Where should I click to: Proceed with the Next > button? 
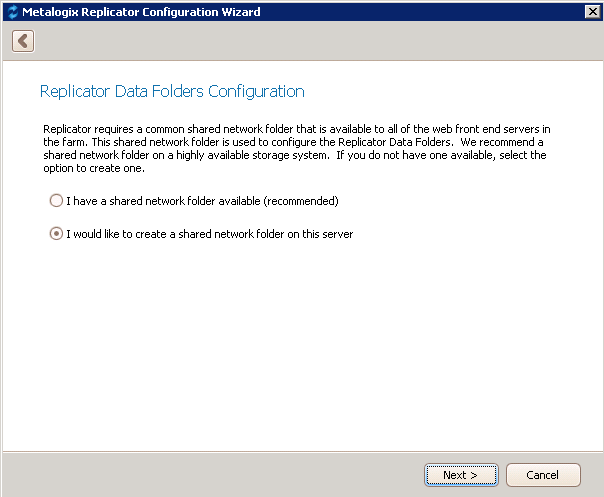(460, 475)
